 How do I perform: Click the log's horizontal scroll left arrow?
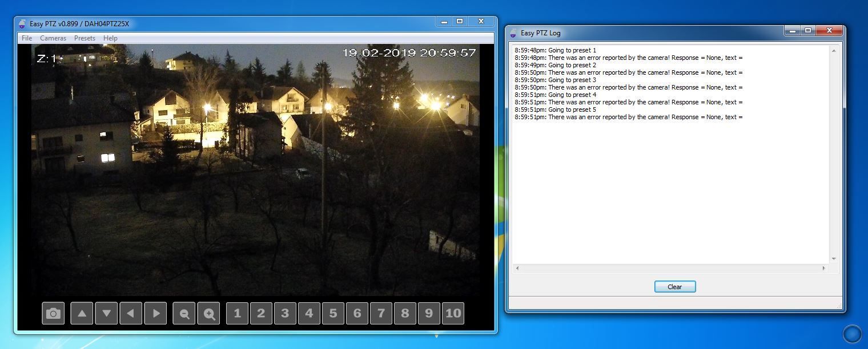[517, 268]
